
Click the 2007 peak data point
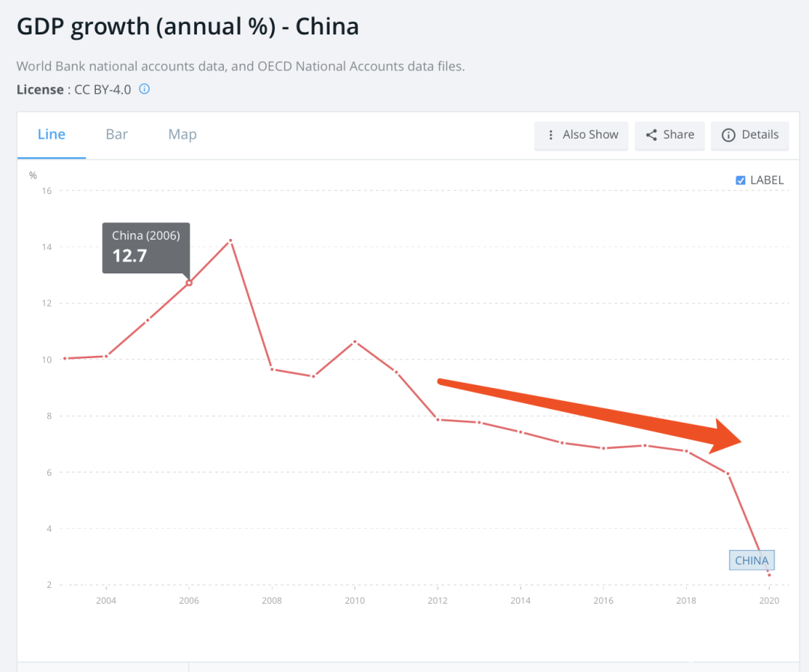pyautogui.click(x=231, y=240)
